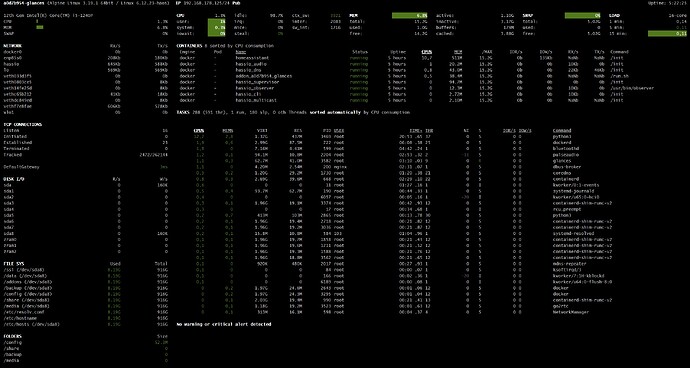Viewport: 690px width, 368px height.
Task: Click the dbus-broker process row
Action: coord(403,167)
